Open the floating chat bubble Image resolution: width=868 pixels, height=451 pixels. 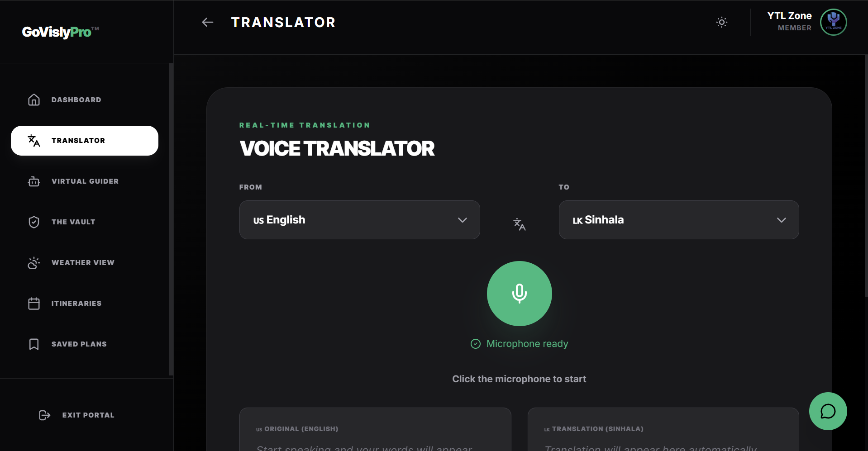828,411
